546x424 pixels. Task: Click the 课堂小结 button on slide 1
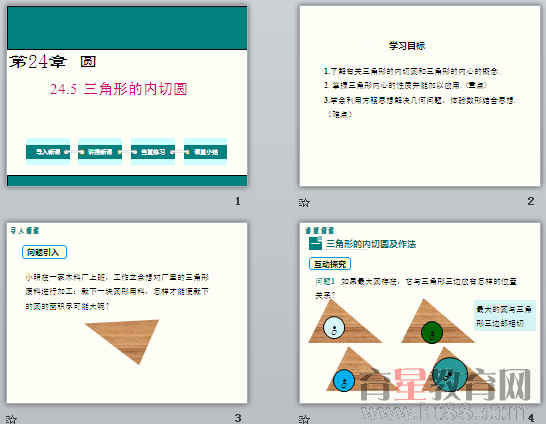(205, 152)
